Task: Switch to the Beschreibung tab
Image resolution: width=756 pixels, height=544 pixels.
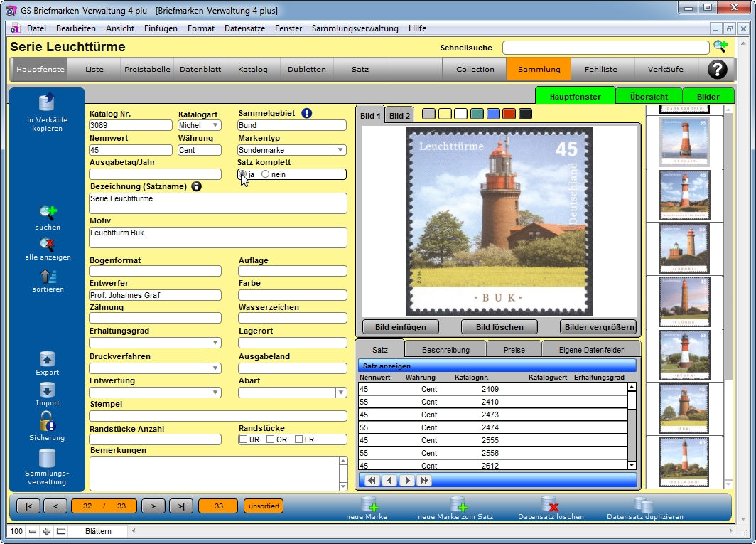Action: pos(445,350)
